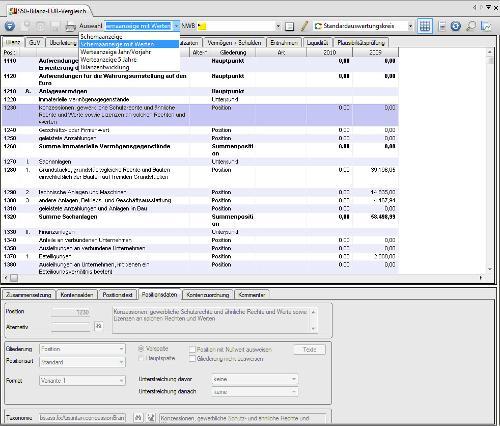Viewport: 500px width, 426px height.
Task: Choose 'Schemaanzeige mit Werten' option
Action: pos(129,44)
